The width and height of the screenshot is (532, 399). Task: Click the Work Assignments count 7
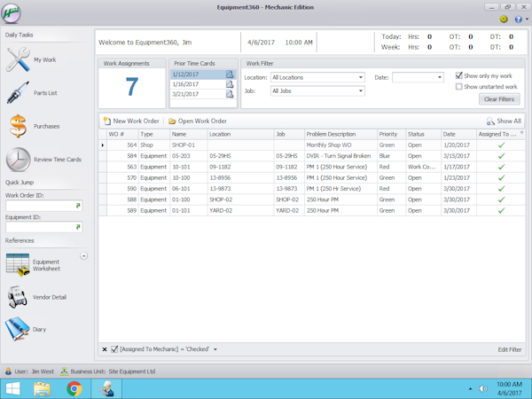(131, 87)
